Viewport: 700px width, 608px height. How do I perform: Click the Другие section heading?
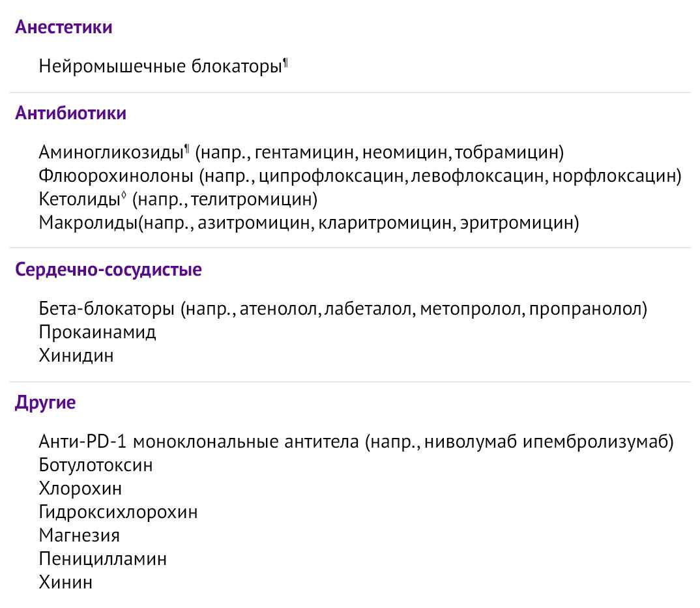pyautogui.click(x=45, y=403)
